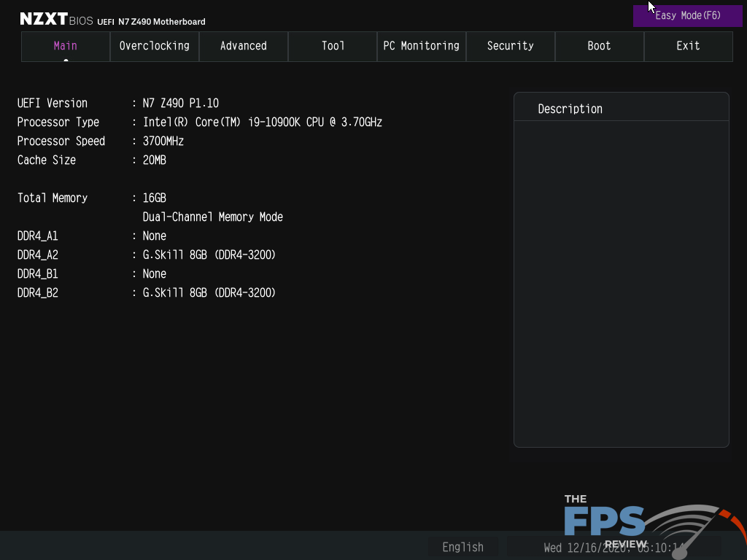This screenshot has width=747, height=560.
Task: Select the Exit tab
Action: pos(688,46)
